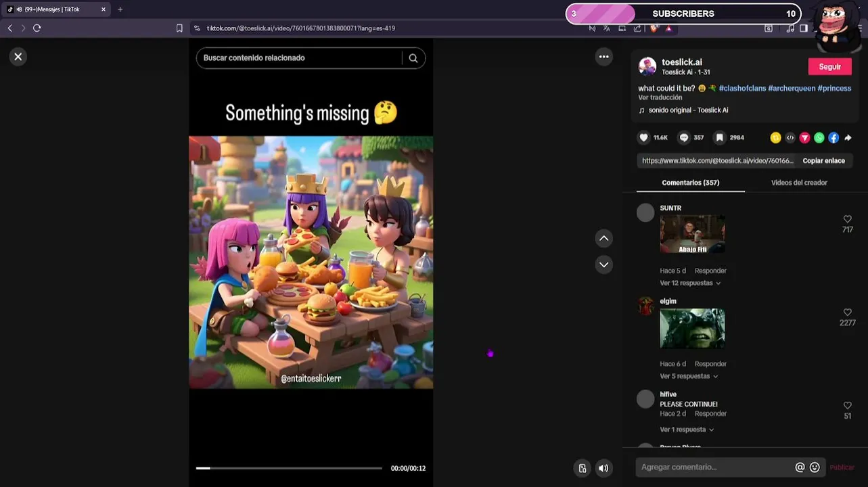The height and width of the screenshot is (487, 868).
Task: Open Brave Rewards triangle icon
Action: point(668,28)
